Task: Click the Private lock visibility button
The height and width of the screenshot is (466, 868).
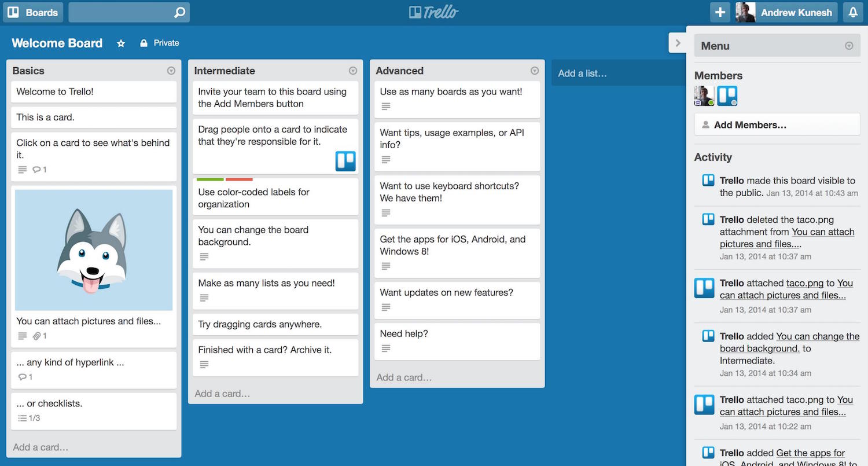Action: pos(160,43)
